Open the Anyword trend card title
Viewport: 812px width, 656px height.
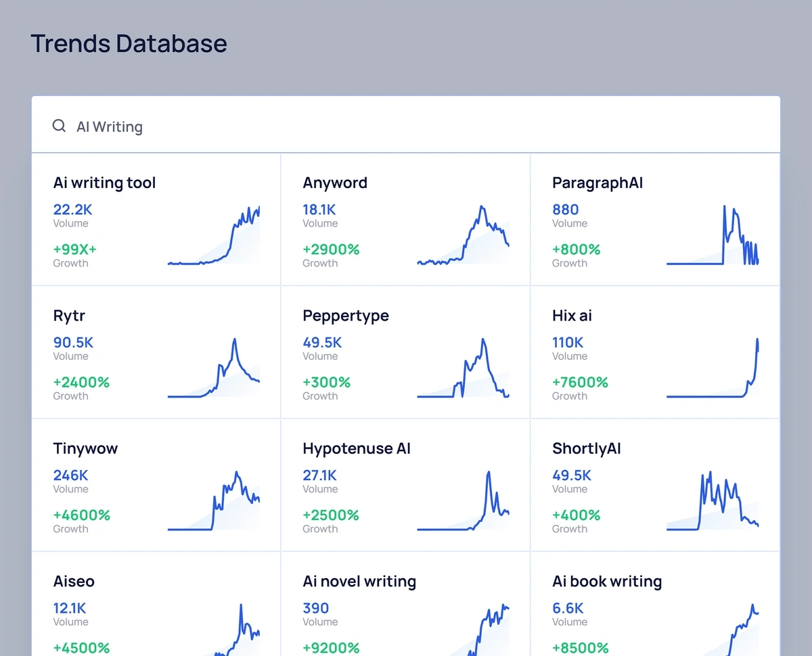point(335,183)
